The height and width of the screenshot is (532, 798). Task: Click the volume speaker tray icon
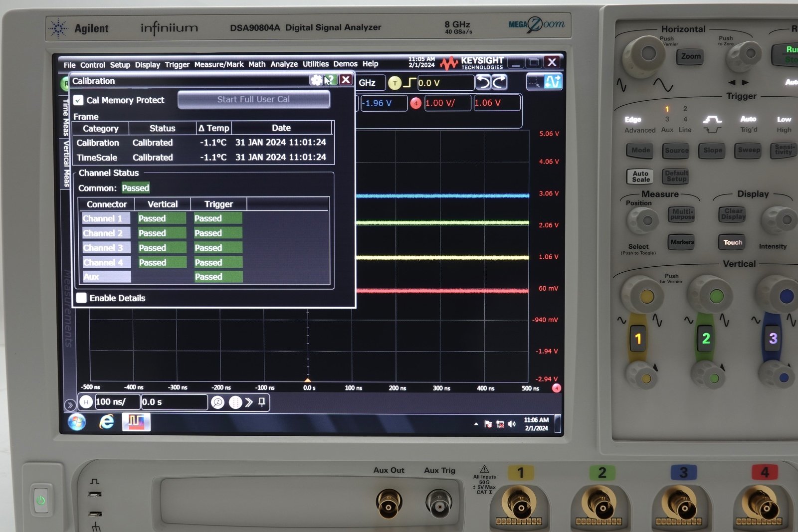coord(512,424)
